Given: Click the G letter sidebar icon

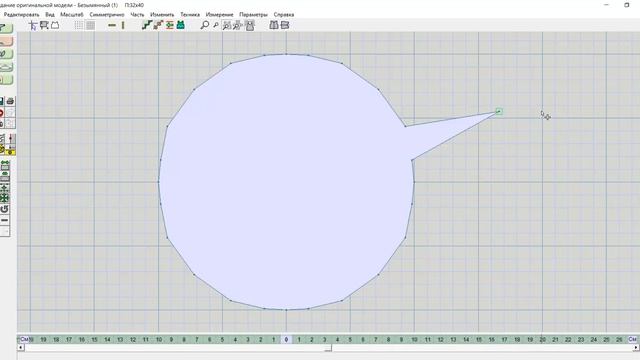Looking at the screenshot, I should [4, 209].
